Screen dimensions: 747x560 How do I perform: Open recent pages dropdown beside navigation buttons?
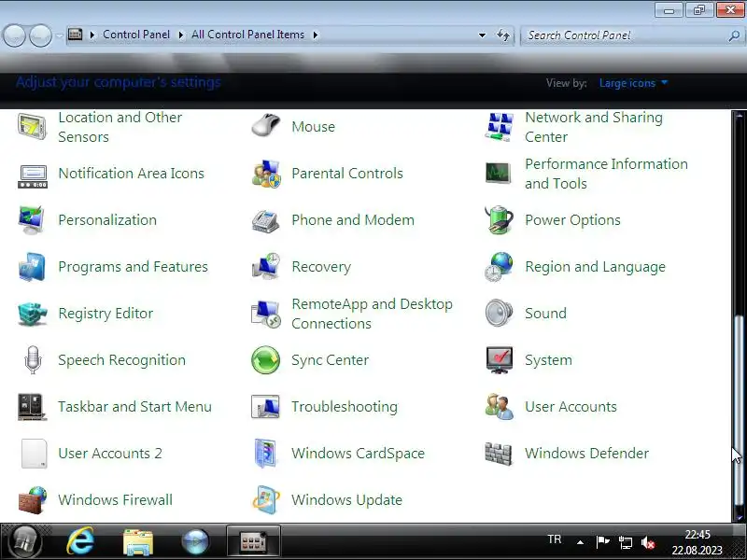click(x=59, y=35)
